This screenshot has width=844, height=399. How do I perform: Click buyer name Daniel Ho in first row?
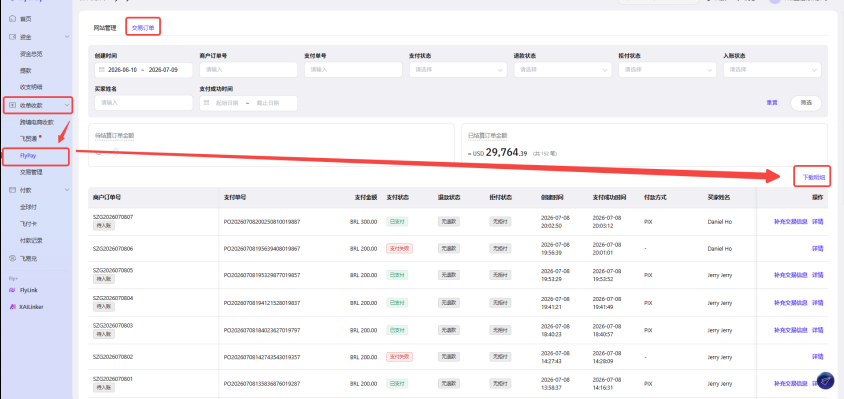tap(720, 222)
